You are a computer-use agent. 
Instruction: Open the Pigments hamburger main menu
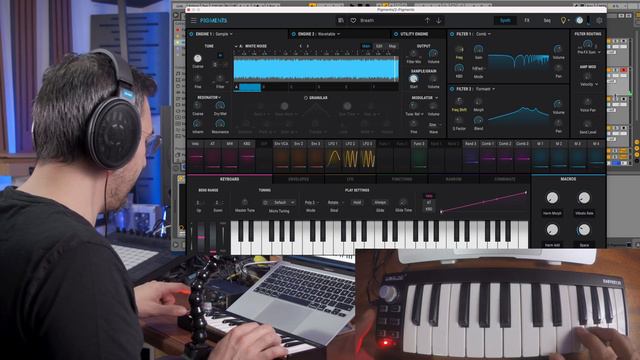(x=193, y=20)
